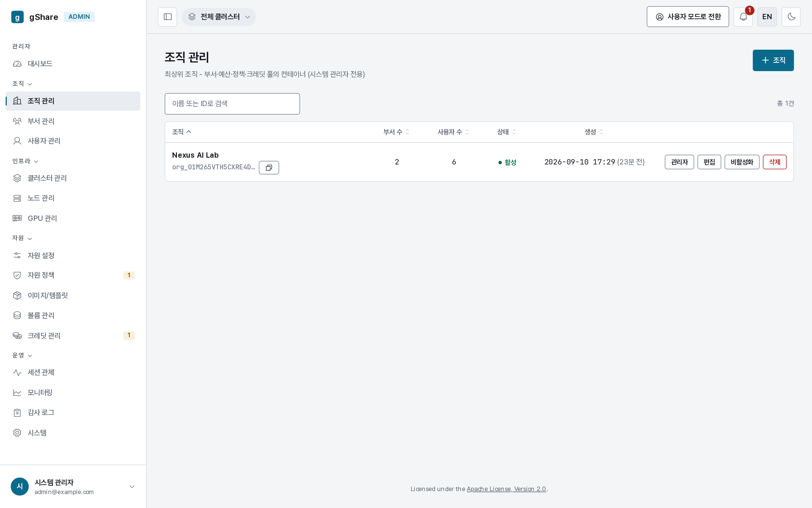812x508 pixels.
Task: Switch to dark mode with moon icon
Action: tap(791, 17)
